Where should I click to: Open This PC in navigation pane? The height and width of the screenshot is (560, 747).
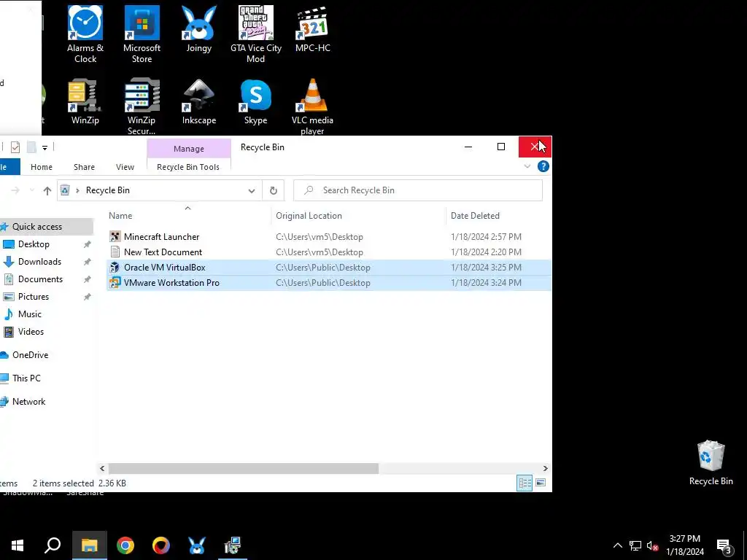pos(26,378)
